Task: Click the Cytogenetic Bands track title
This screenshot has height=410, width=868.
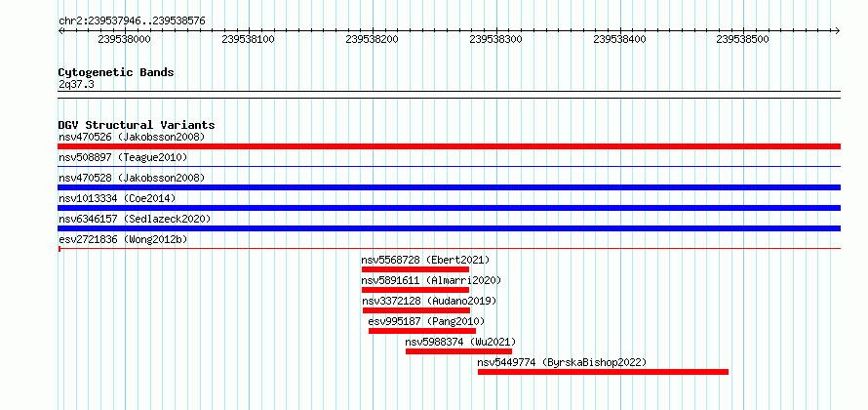Action: point(116,72)
